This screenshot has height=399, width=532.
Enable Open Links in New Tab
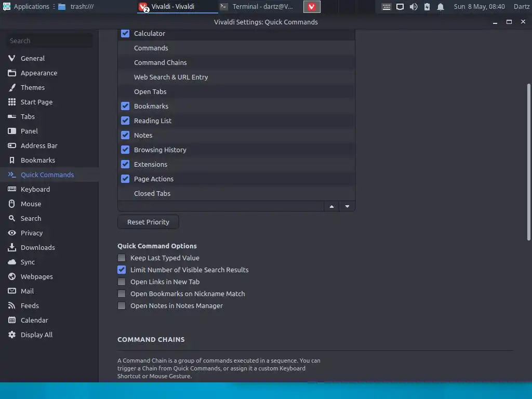pos(122,282)
